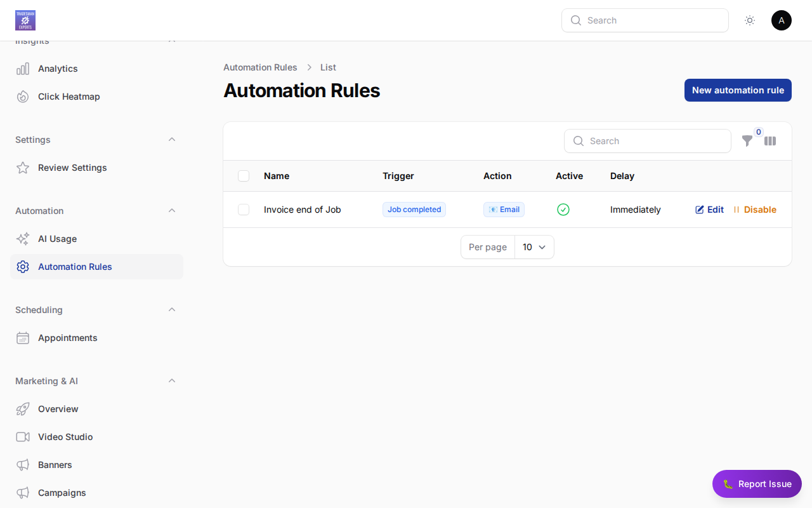Select the Video Studio camera icon

[x=23, y=437]
